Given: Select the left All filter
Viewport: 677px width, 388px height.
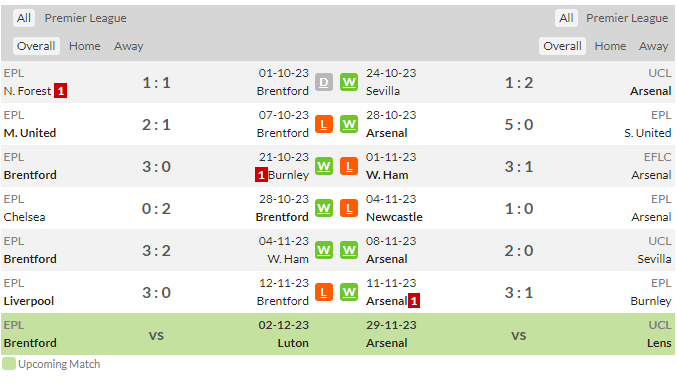Looking at the screenshot, I should click(24, 18).
